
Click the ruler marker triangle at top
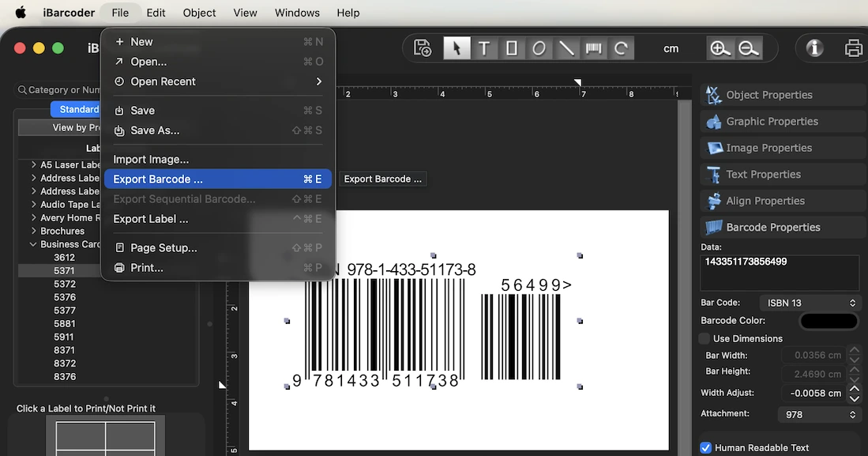[x=577, y=82]
